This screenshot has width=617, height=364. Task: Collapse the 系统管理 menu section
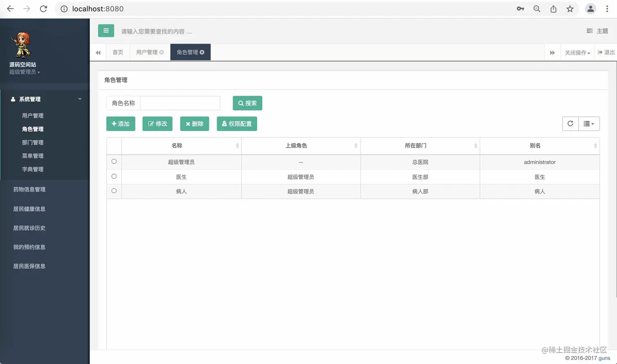pyautogui.click(x=44, y=99)
